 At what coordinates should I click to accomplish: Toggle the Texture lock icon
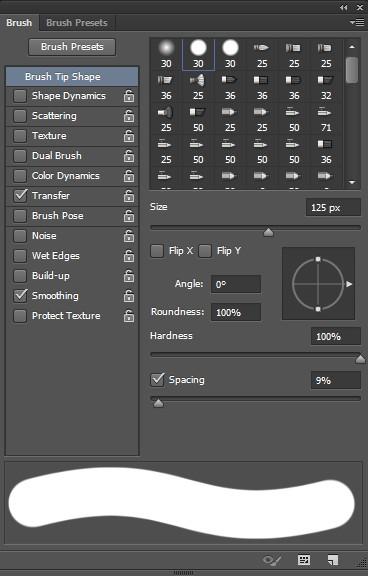tap(129, 136)
